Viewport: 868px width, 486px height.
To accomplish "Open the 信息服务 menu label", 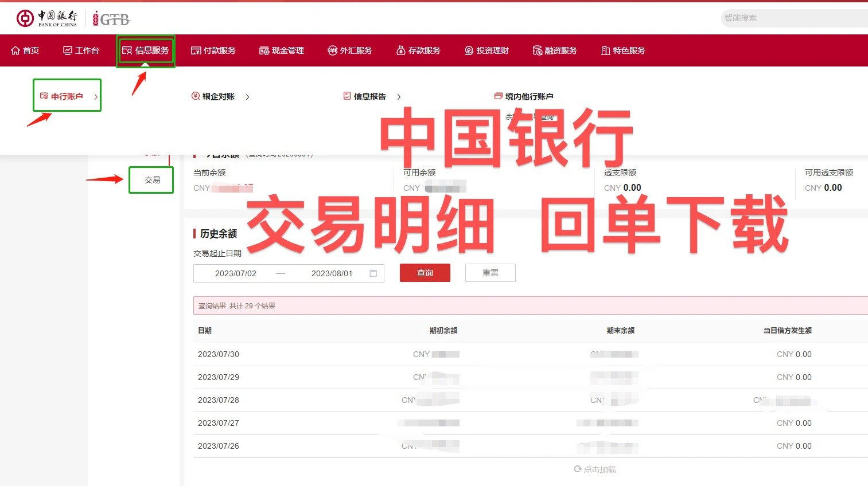I will pyautogui.click(x=152, y=50).
